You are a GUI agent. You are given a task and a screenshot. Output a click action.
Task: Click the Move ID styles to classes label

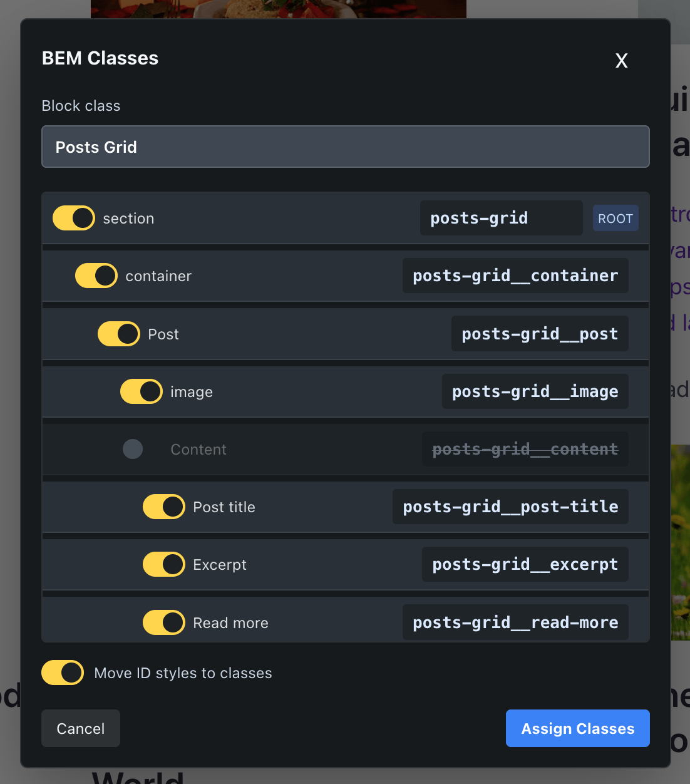click(183, 673)
